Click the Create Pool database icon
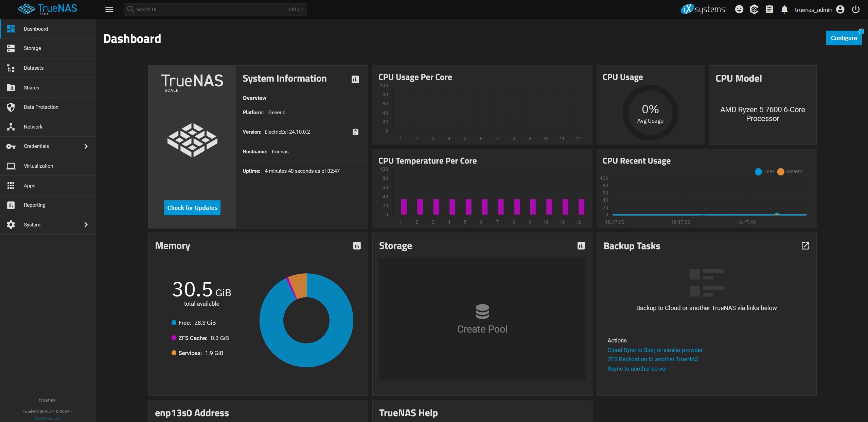The width and height of the screenshot is (868, 422). [482, 311]
